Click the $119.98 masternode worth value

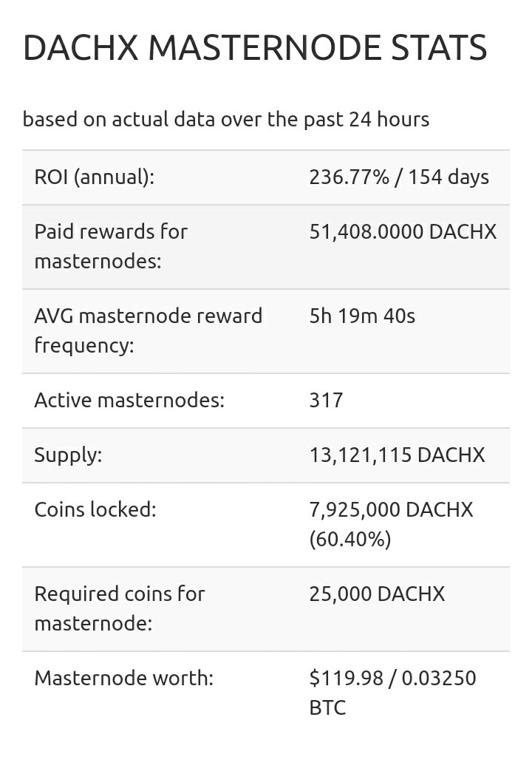346,678
